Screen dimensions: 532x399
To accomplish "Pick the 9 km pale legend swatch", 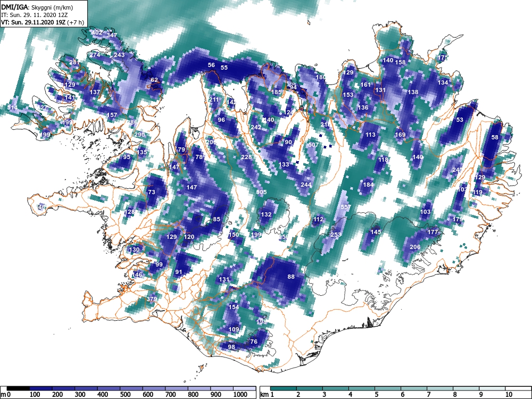I will click(x=492, y=388).
